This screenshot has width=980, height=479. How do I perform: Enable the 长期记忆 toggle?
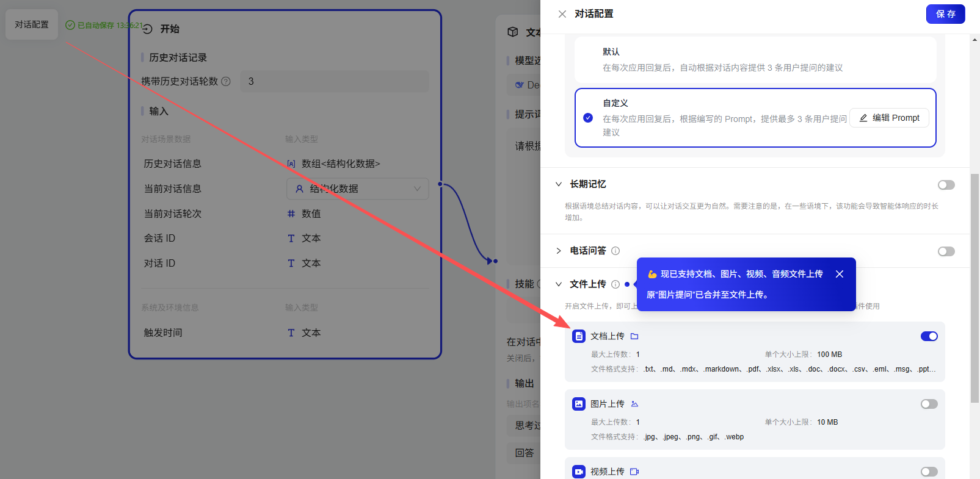[946, 185]
